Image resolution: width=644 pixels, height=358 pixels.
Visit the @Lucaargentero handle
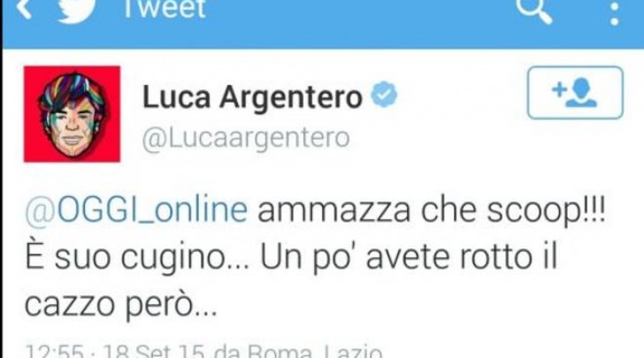tap(246, 138)
